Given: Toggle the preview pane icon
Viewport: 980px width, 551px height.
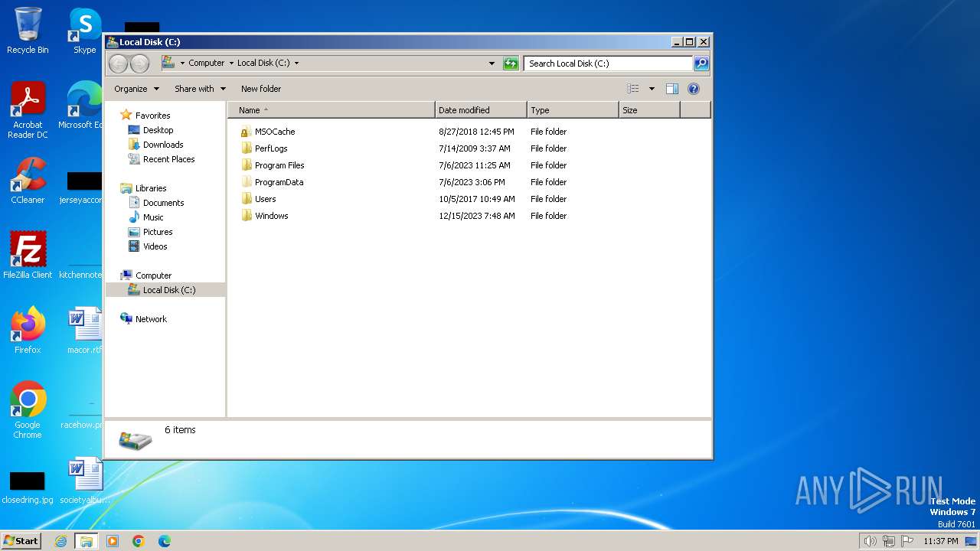Looking at the screenshot, I should (672, 89).
